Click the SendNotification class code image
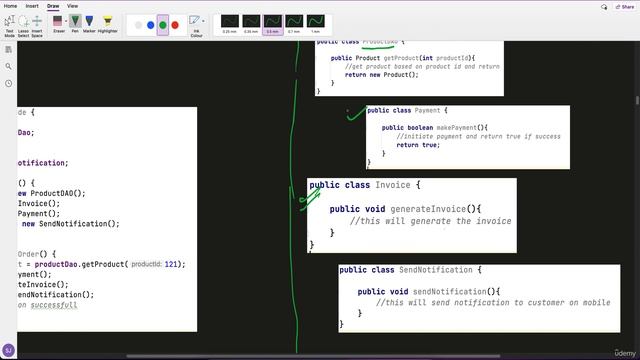Viewport: 640px width, 360px height. (479, 298)
